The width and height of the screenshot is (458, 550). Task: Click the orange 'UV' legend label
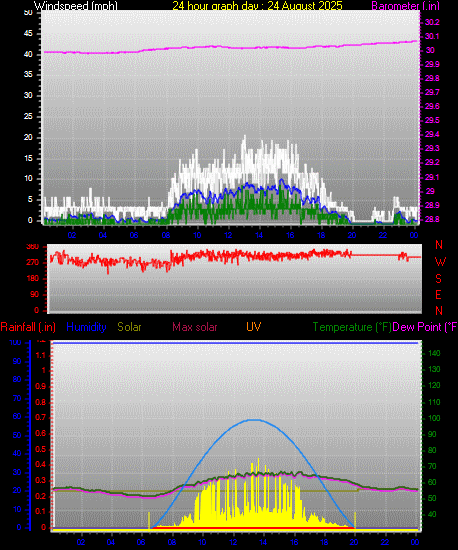253,327
